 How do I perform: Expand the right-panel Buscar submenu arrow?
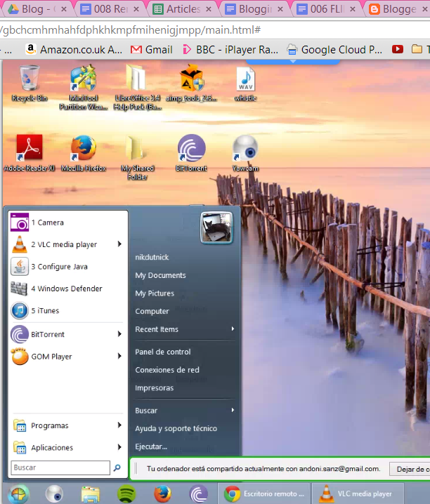[233, 410]
